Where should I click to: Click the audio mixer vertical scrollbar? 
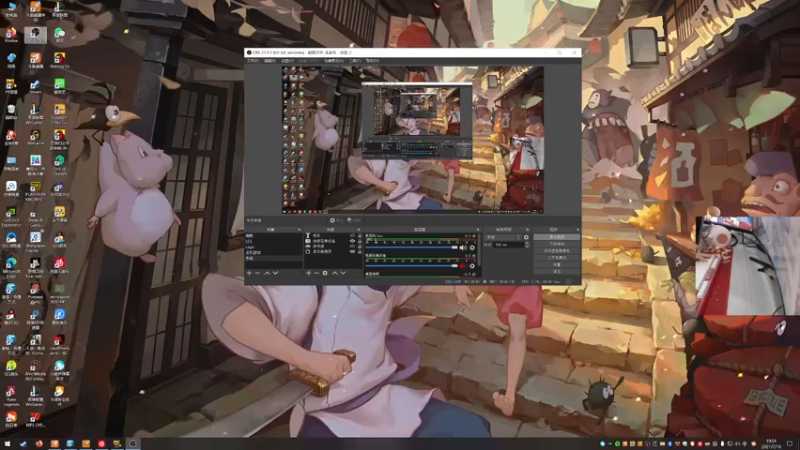point(480,250)
